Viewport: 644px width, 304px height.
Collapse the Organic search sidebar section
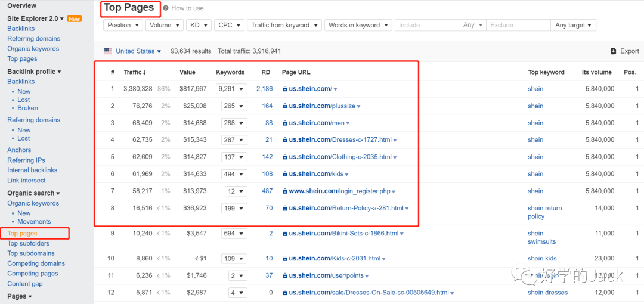(33, 193)
